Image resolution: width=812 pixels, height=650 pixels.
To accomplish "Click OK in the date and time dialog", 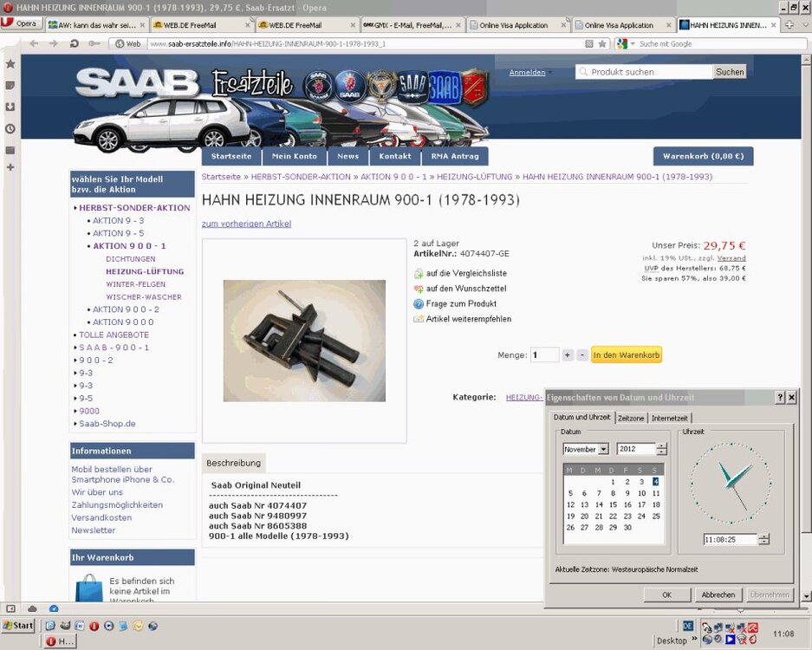I will click(667, 595).
